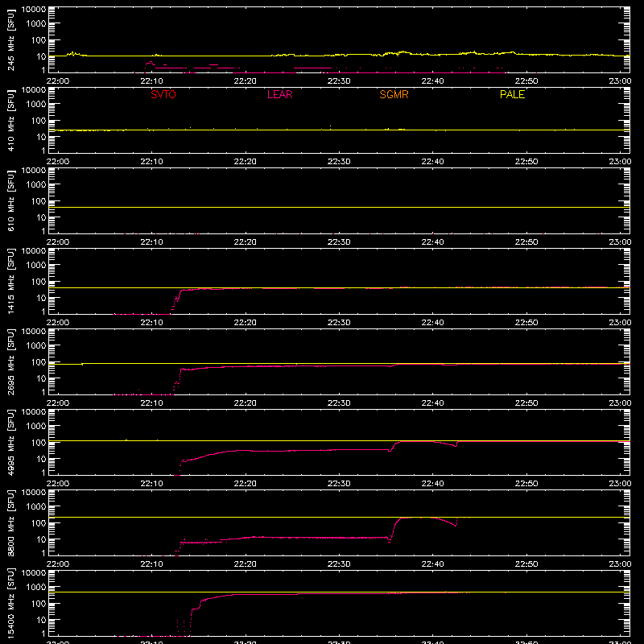Click the 10000 tick of 245 MHz panel

coord(34,10)
